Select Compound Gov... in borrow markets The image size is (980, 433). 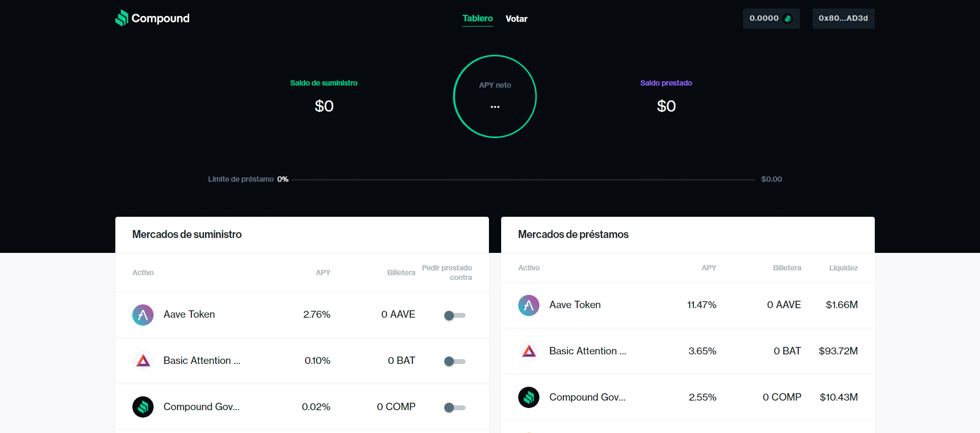[x=587, y=397]
